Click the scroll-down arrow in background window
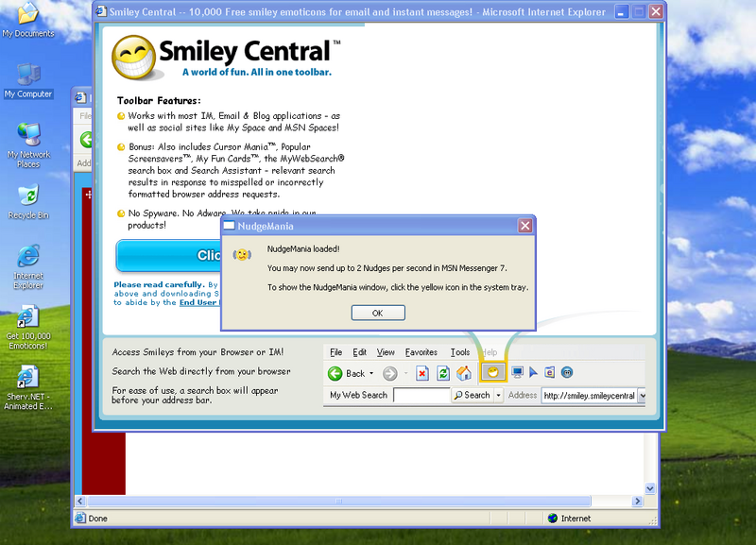 click(x=650, y=488)
